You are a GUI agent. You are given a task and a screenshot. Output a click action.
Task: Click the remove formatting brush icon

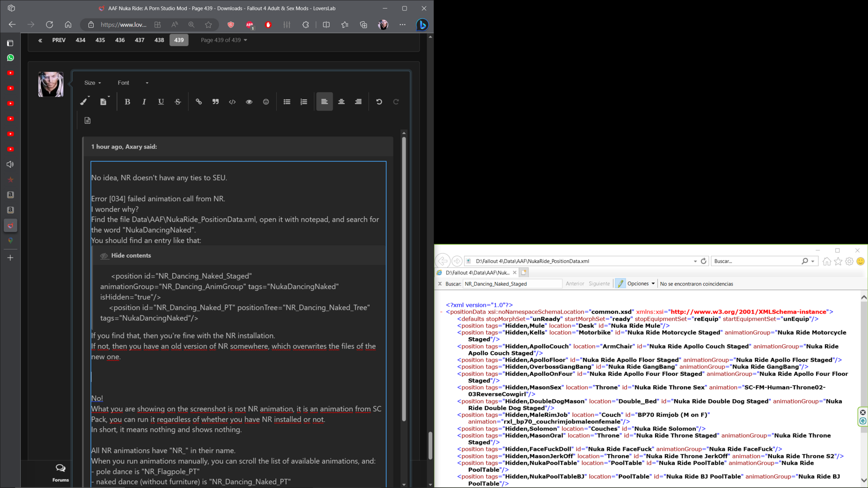click(x=84, y=102)
